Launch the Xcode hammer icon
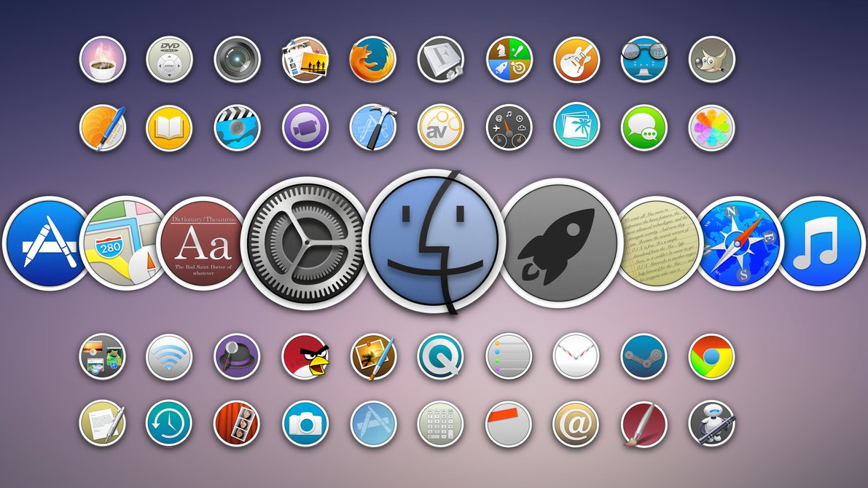This screenshot has width=868, height=488. (372, 127)
